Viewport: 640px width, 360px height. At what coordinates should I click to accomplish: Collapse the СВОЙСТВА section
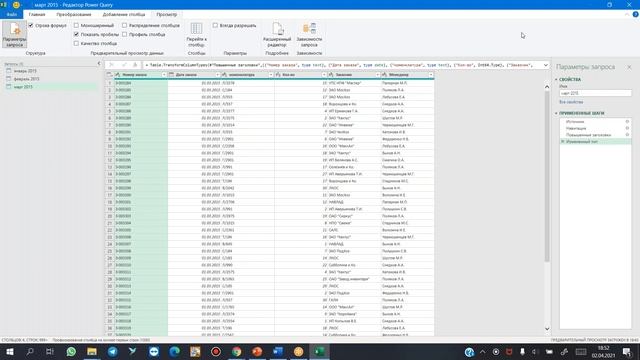pos(556,80)
